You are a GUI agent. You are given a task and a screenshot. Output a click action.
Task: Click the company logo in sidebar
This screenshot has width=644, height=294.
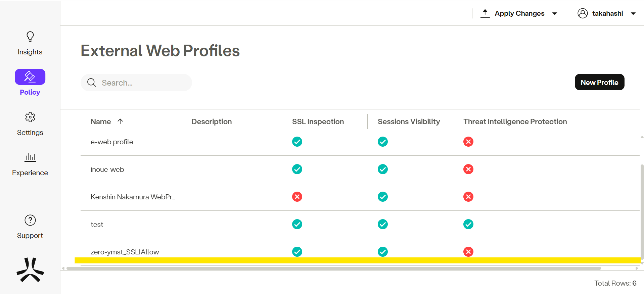(30, 270)
